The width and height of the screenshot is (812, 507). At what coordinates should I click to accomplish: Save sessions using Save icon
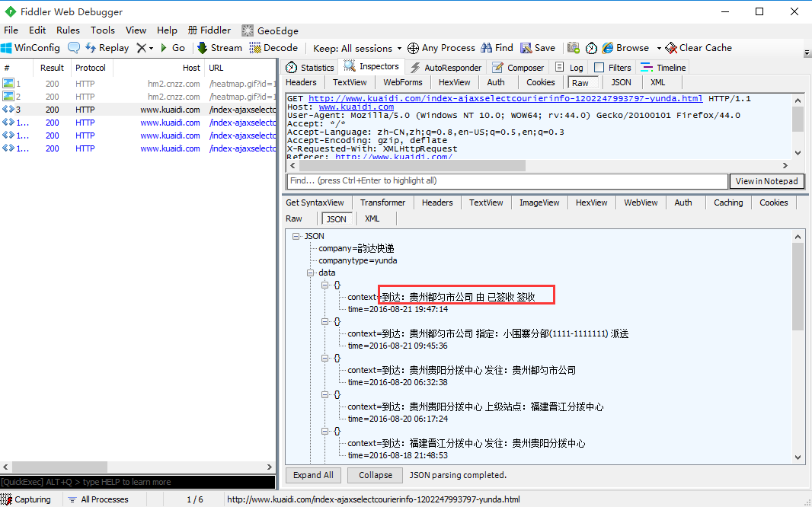[x=538, y=48]
